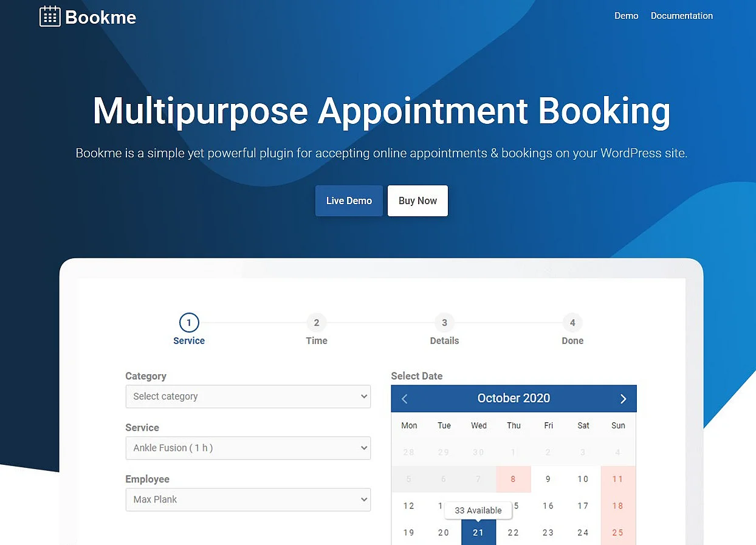Viewport: 756px width, 545px height.
Task: Pick October 16 on calendar
Action: [x=548, y=506]
